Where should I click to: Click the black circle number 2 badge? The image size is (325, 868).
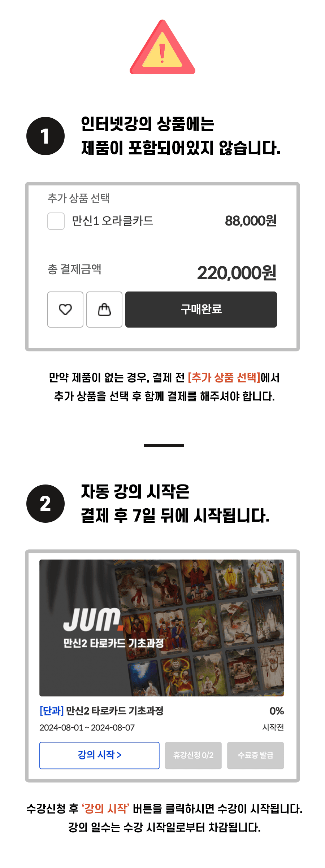pos(45,504)
